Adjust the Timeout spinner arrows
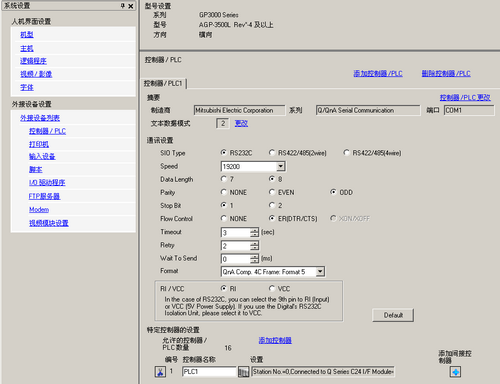The image size is (500, 384). coord(254,232)
